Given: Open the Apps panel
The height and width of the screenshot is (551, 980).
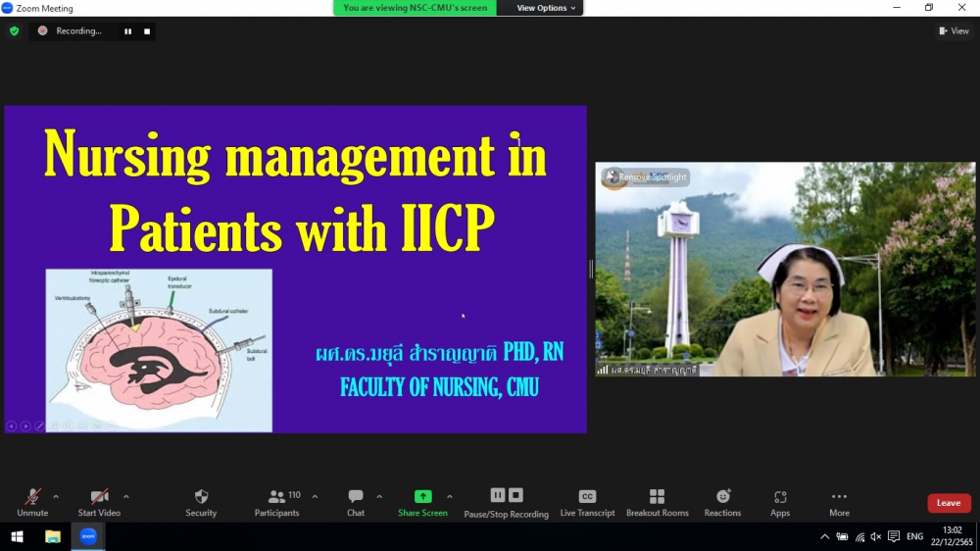Looking at the screenshot, I should (780, 502).
